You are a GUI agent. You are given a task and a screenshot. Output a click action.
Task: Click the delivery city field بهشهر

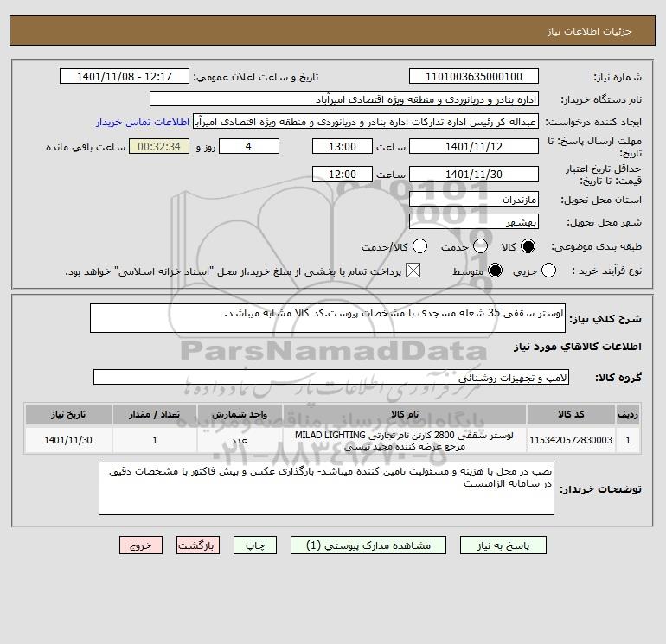click(474, 221)
